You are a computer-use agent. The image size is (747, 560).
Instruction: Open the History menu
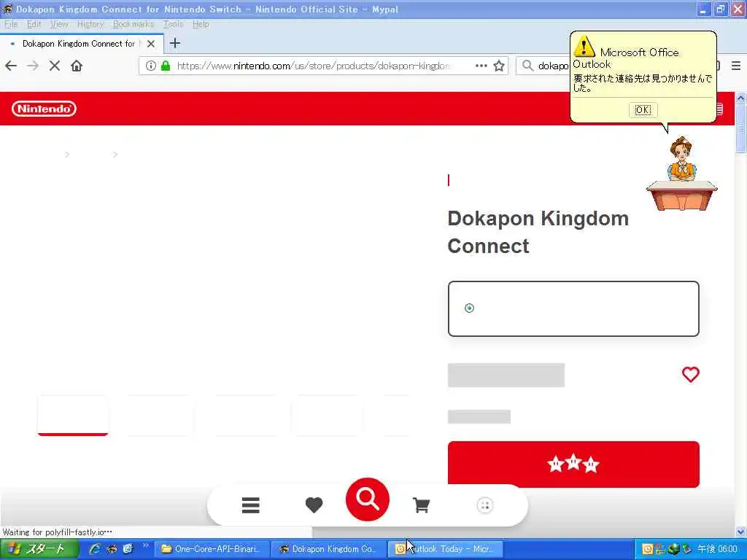click(x=90, y=24)
